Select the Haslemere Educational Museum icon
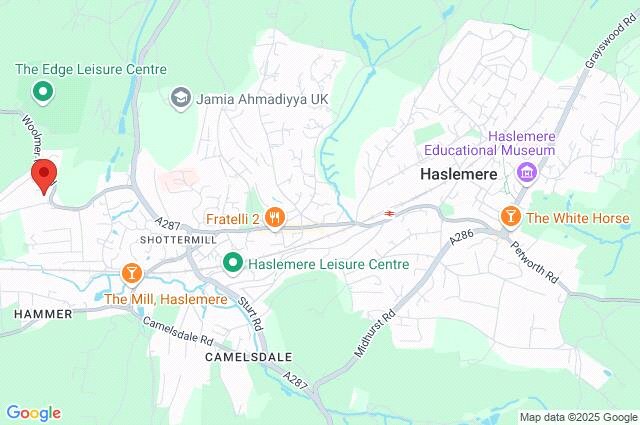Image resolution: width=640 pixels, height=425 pixels. (527, 174)
